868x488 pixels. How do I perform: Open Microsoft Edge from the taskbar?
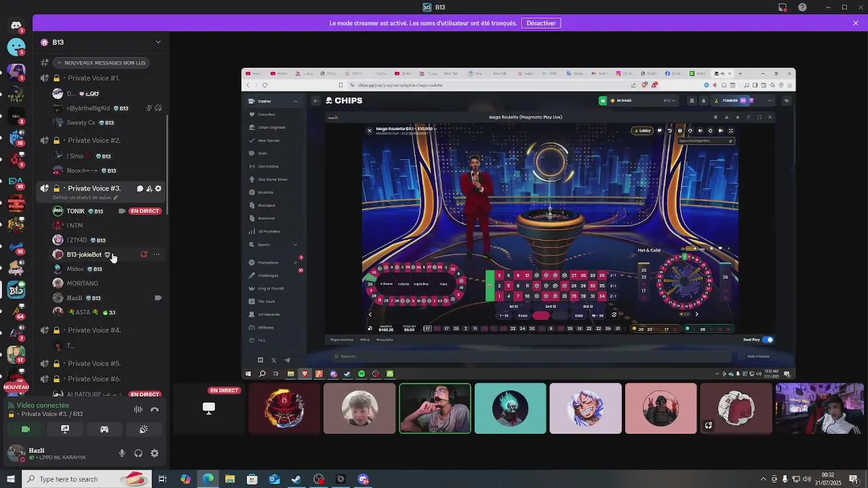pyautogui.click(x=208, y=479)
